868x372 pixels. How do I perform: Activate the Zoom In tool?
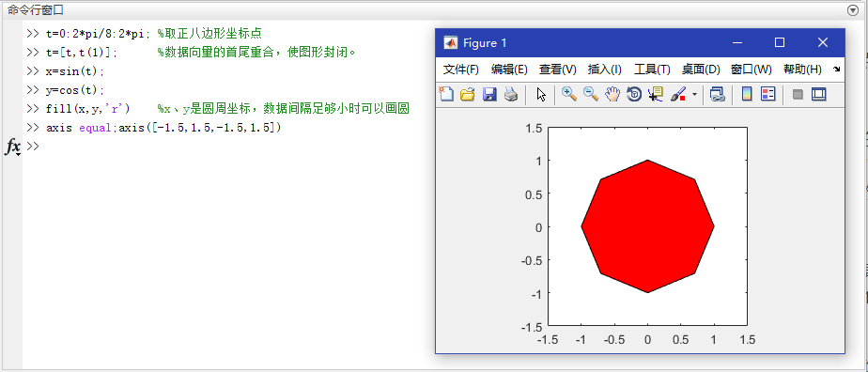[x=569, y=94]
